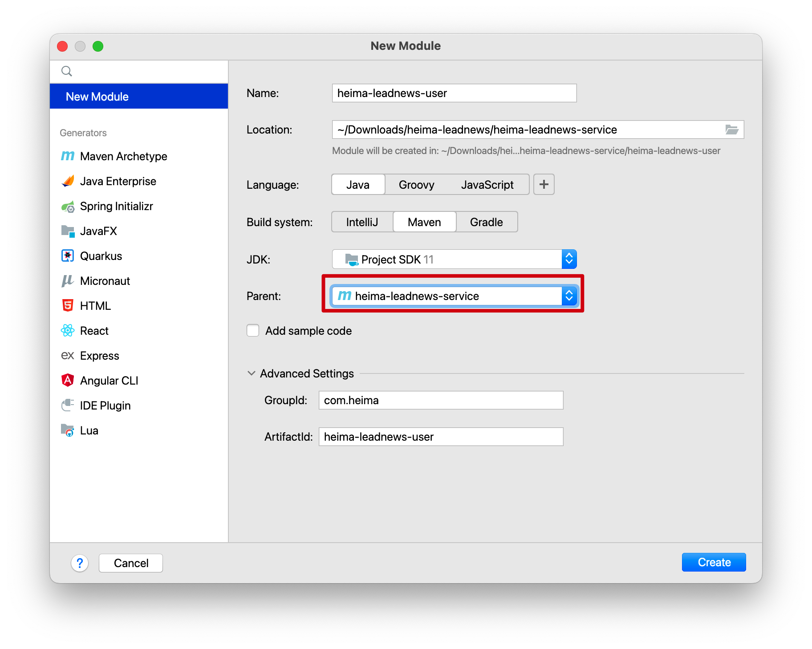Select the Lua generator label

coord(89,430)
